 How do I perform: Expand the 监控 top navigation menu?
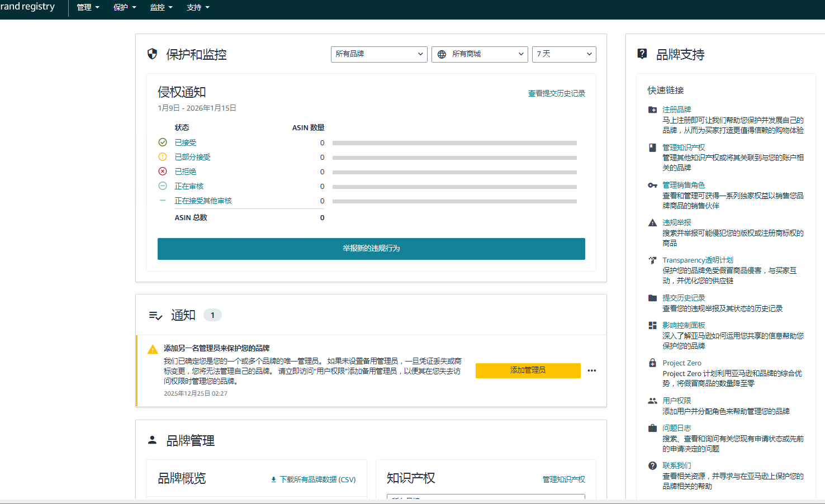click(161, 8)
